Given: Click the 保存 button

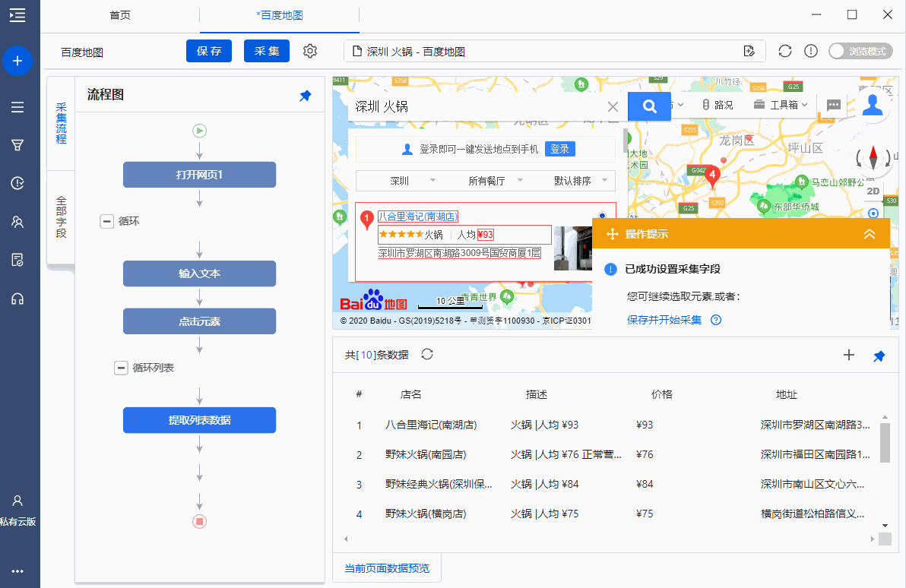Looking at the screenshot, I should (x=208, y=51).
